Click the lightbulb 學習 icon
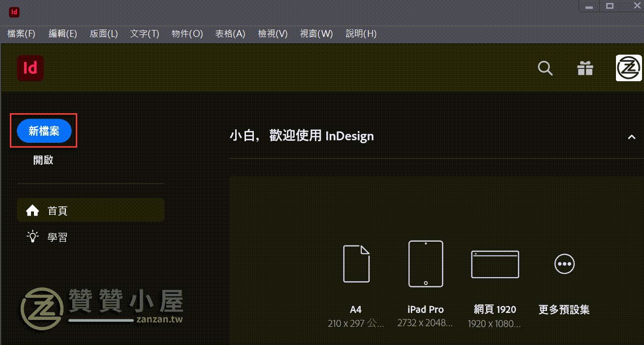 pos(32,237)
